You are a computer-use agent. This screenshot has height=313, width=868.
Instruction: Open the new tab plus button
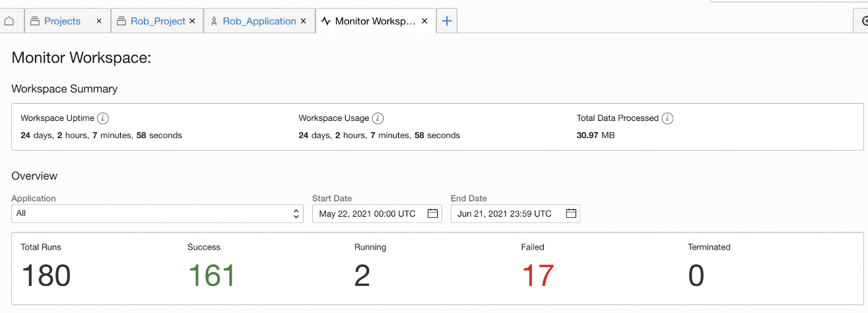(x=447, y=21)
